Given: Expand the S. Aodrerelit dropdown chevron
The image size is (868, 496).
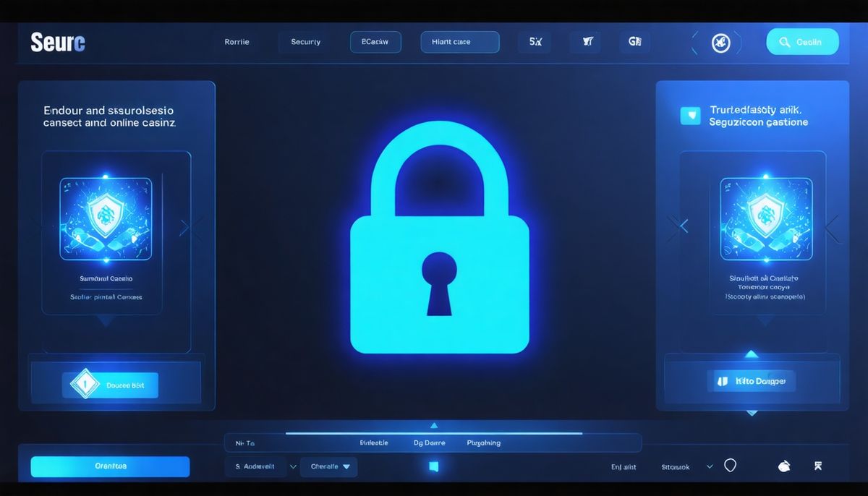Looking at the screenshot, I should click(x=293, y=466).
